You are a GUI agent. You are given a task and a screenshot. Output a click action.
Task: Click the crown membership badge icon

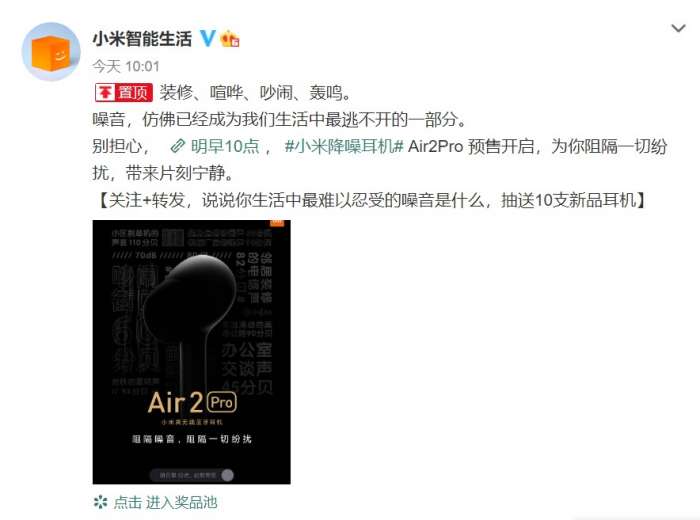click(x=229, y=39)
